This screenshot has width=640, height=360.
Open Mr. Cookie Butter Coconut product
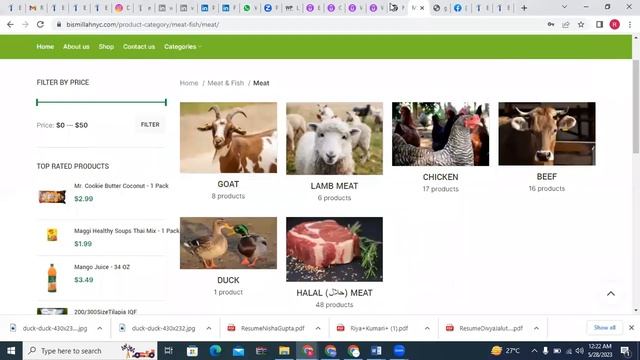[121, 186]
